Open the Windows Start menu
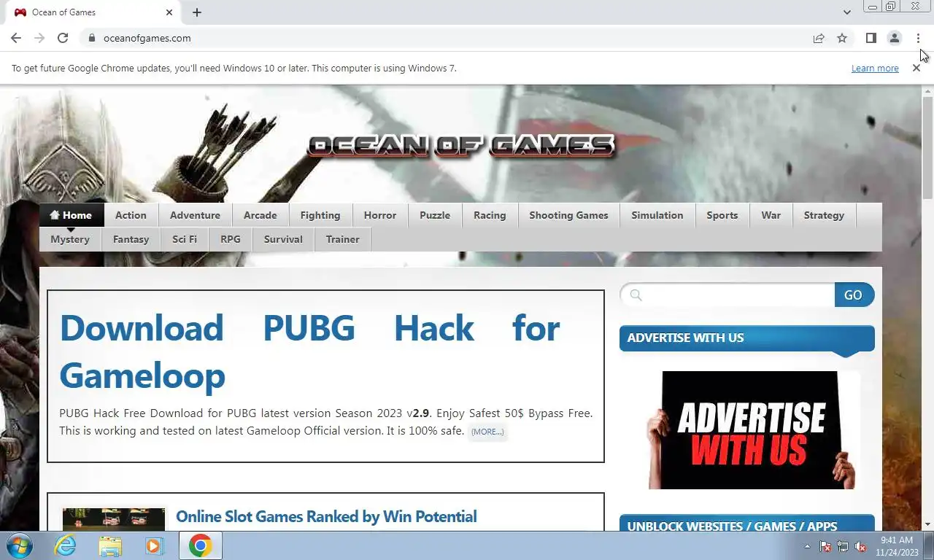This screenshot has height=560, width=934. click(x=20, y=545)
